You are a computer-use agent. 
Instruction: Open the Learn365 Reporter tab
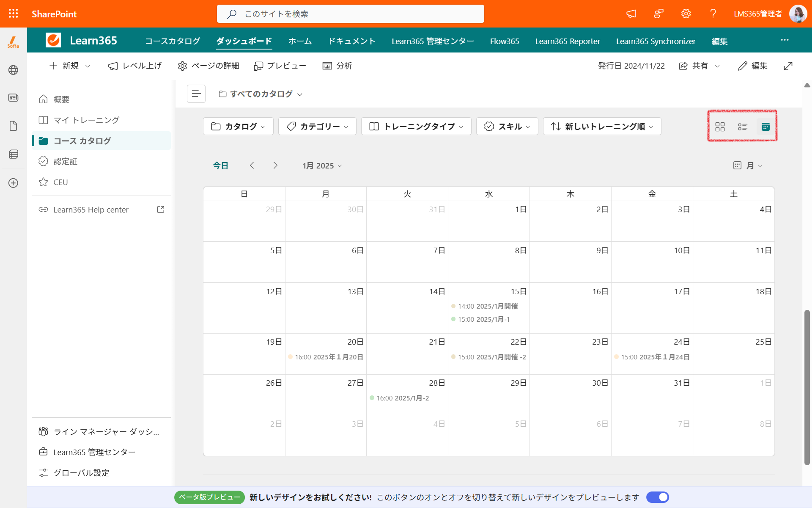tap(568, 41)
